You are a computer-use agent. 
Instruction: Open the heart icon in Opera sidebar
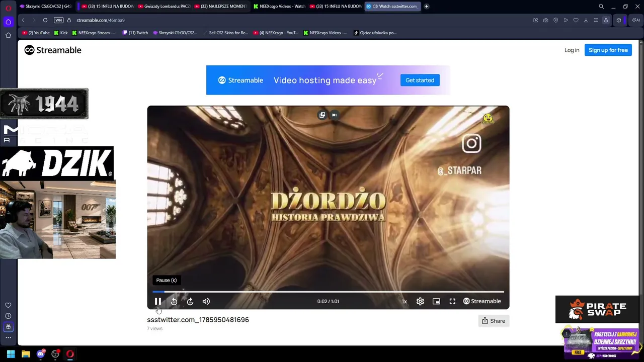8,305
